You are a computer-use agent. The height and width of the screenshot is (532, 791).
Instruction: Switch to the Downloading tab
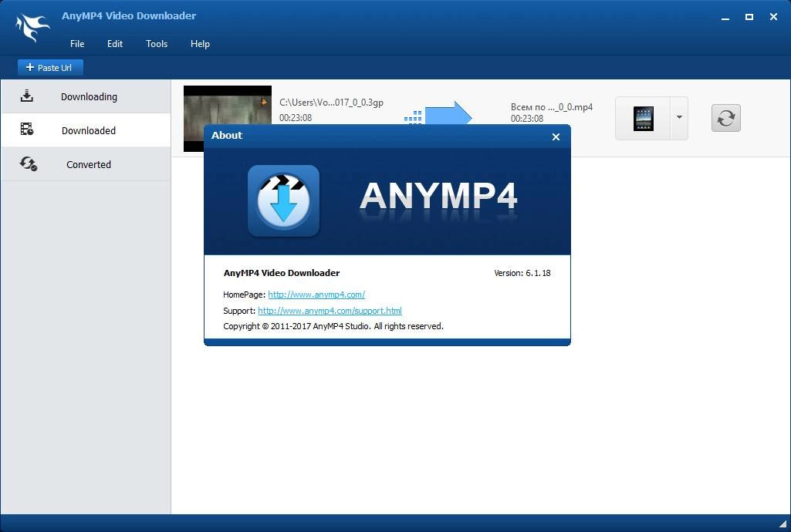(86, 96)
